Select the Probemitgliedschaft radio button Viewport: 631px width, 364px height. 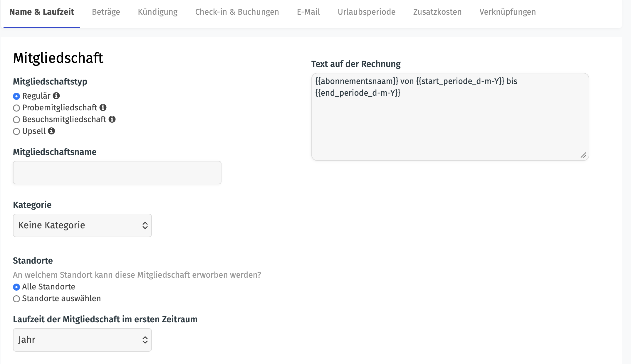(16, 108)
